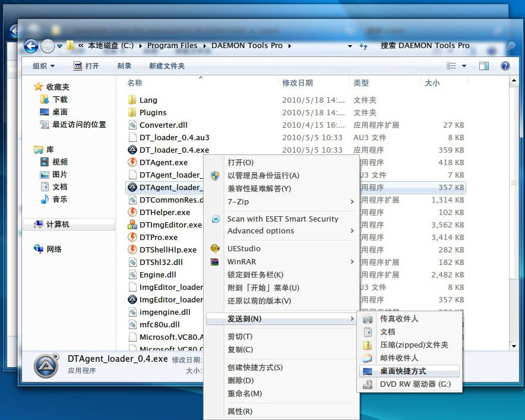Viewport: 525px width, 420px height.
Task: Toggle the preview pane icon
Action: (x=484, y=66)
